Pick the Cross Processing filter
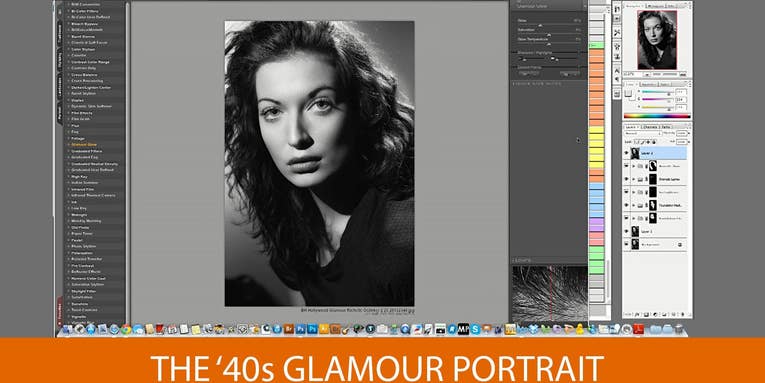This screenshot has width=765, height=383. [87, 81]
